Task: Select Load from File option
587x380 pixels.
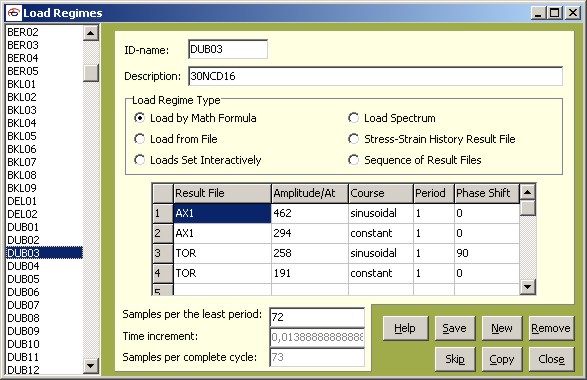Action: pos(176,139)
